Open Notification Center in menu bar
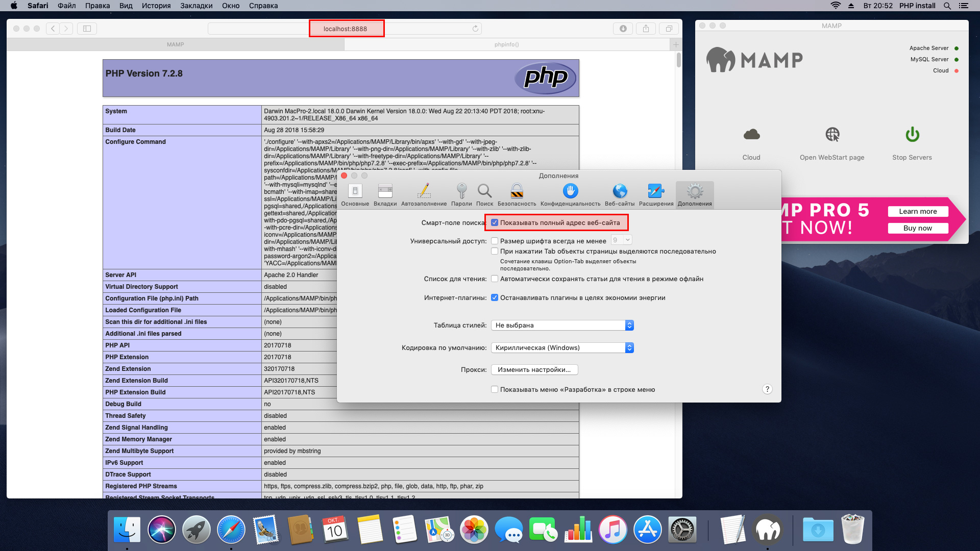This screenshot has width=980, height=551. click(x=964, y=6)
